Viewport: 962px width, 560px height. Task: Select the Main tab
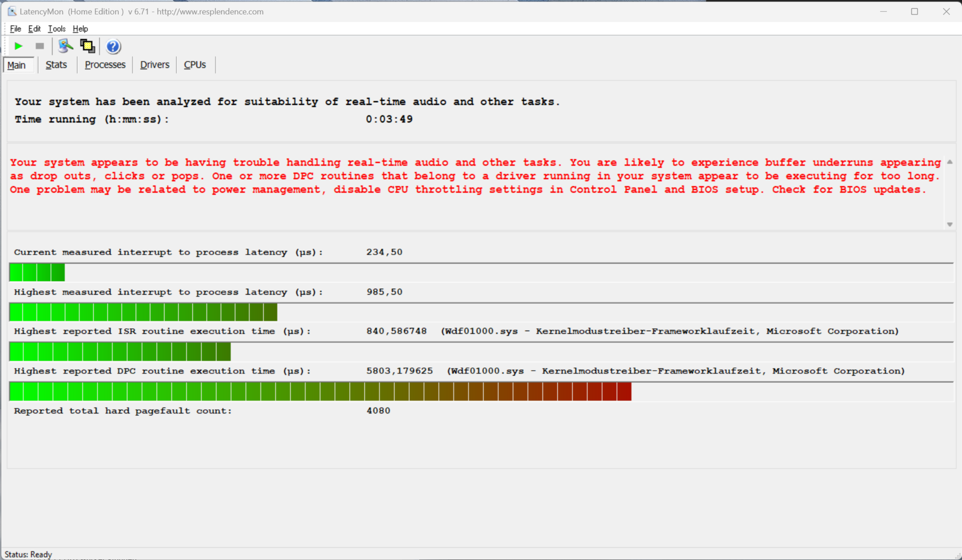[x=17, y=65]
